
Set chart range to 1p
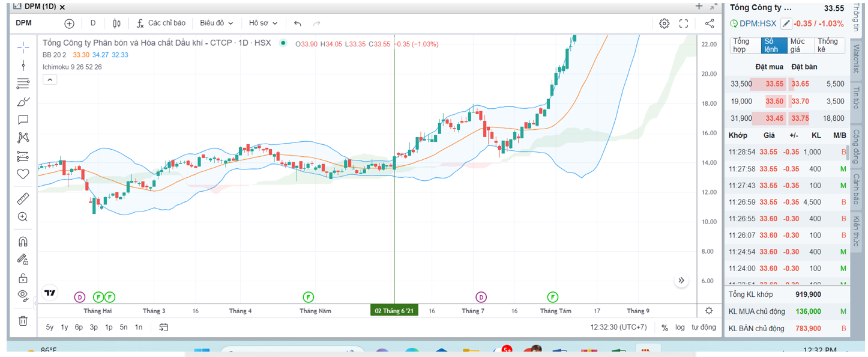109,328
